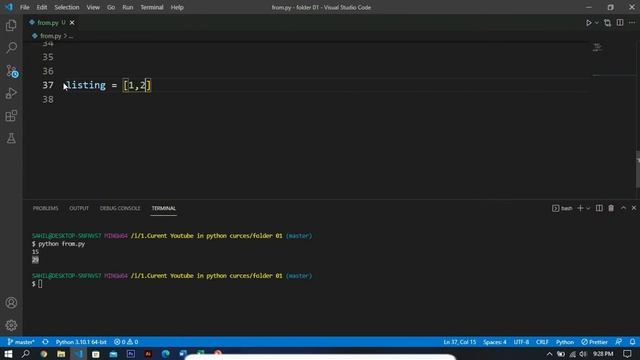The width and height of the screenshot is (640, 360).
Task: Open the Edit menu
Action: [42, 7]
